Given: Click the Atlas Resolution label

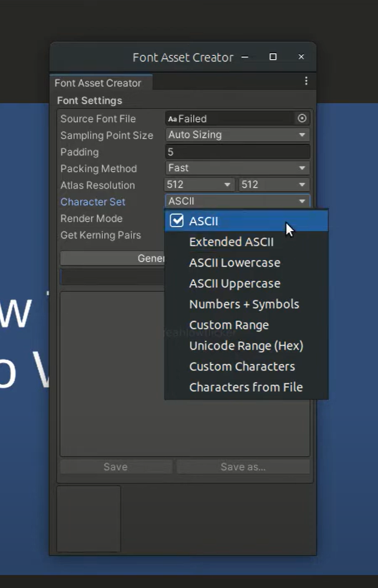Looking at the screenshot, I should 98,185.
